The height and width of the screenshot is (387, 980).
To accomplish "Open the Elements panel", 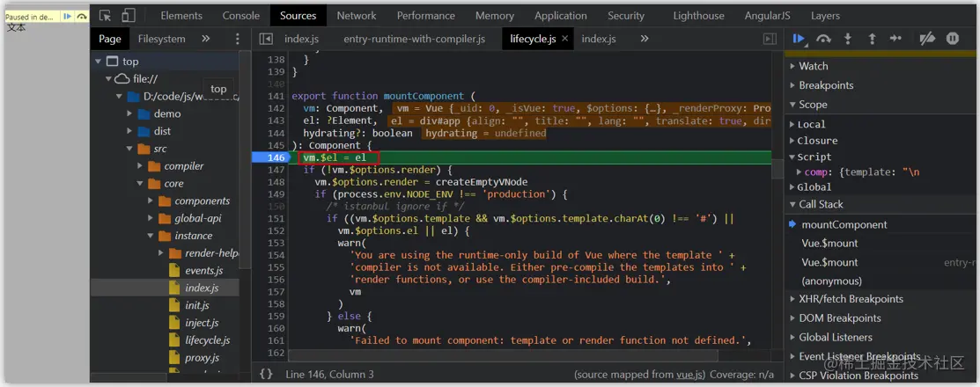I will coord(181,16).
